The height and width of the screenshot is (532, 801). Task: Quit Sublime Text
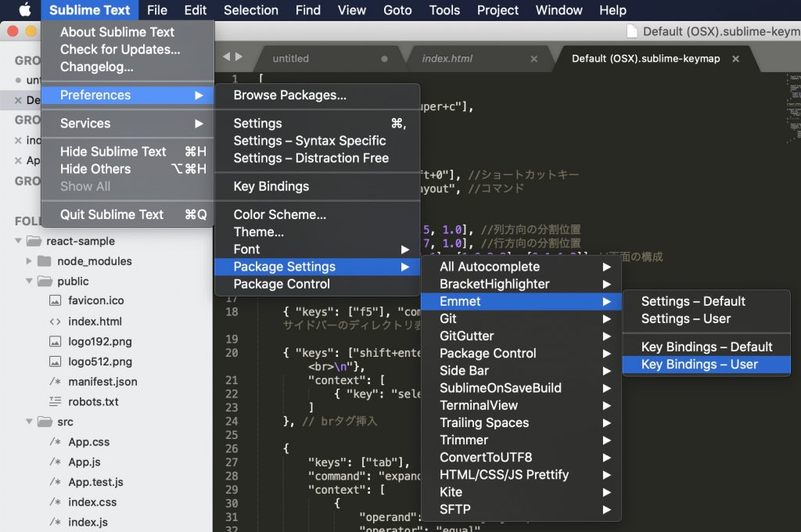(x=128, y=214)
